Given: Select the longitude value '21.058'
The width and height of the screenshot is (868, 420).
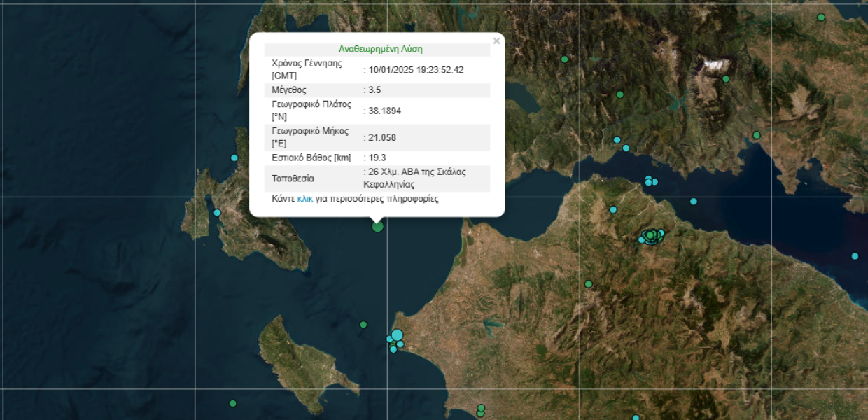Looking at the screenshot, I should [x=382, y=138].
